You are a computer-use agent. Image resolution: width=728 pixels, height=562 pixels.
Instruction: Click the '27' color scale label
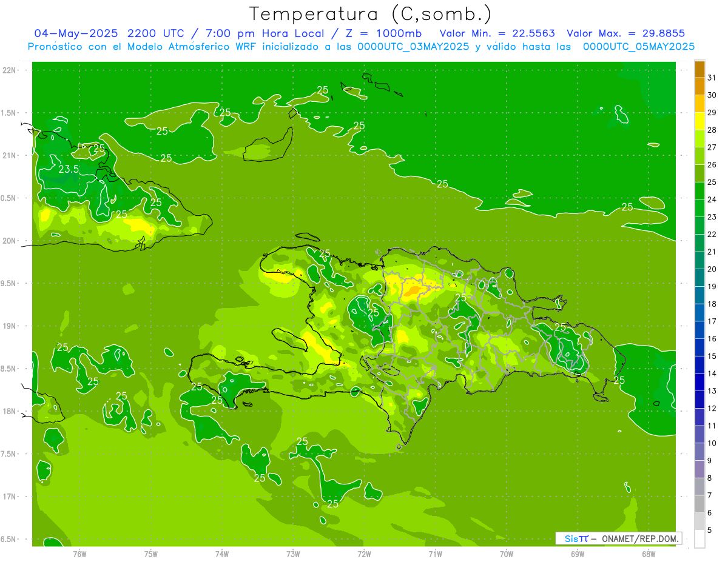coord(712,147)
